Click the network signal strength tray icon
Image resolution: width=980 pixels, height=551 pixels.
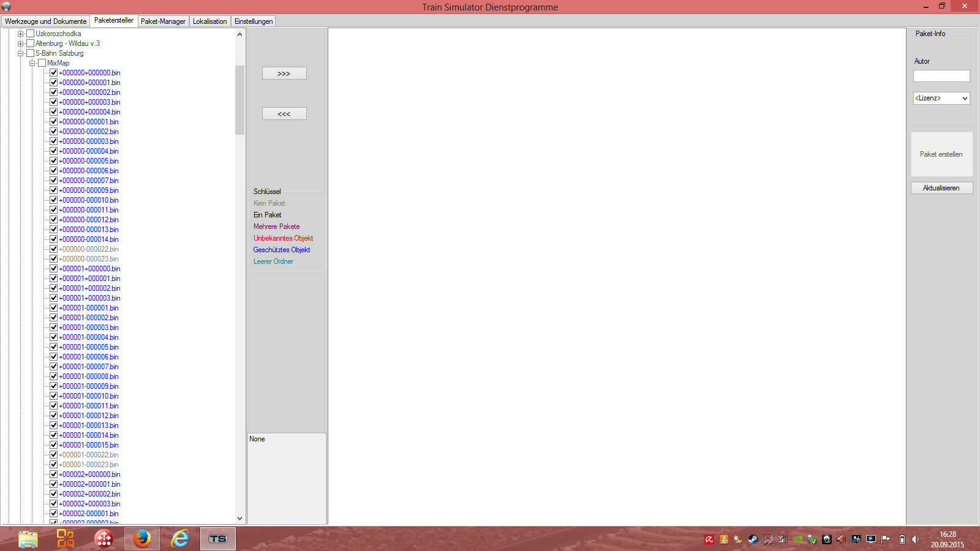(783, 539)
